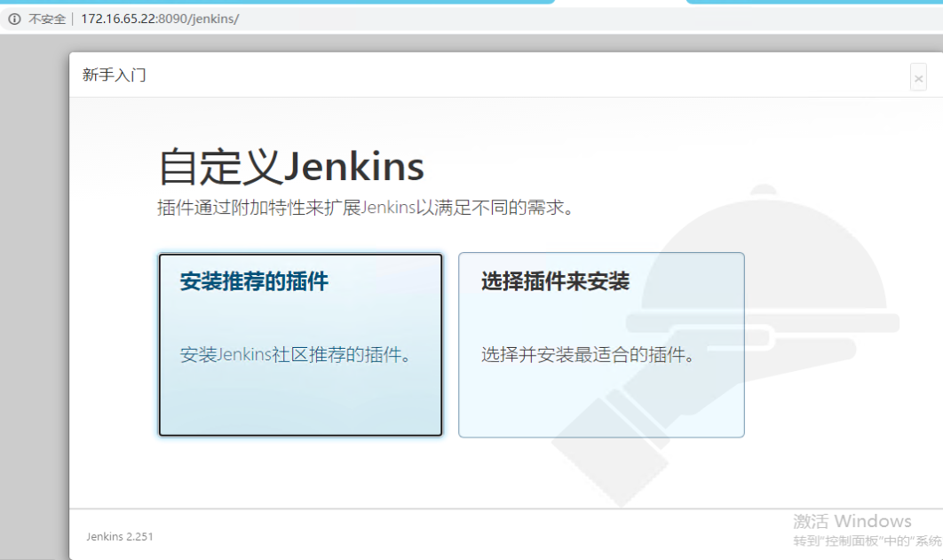This screenshot has width=943, height=560.
Task: Click the 插件通过附加特性来扩展Jenkins description text
Action: point(367,208)
